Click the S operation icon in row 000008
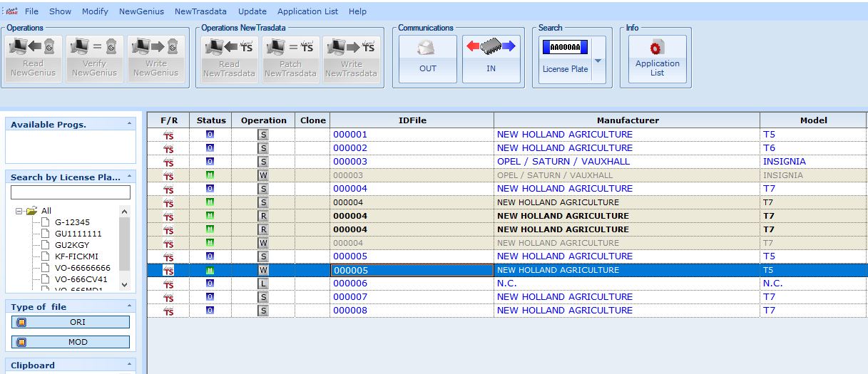Image resolution: width=868 pixels, height=374 pixels. 263,310
